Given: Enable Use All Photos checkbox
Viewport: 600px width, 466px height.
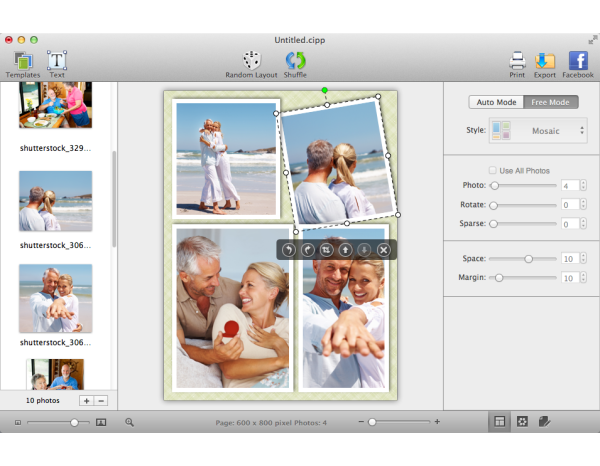Looking at the screenshot, I should [493, 170].
